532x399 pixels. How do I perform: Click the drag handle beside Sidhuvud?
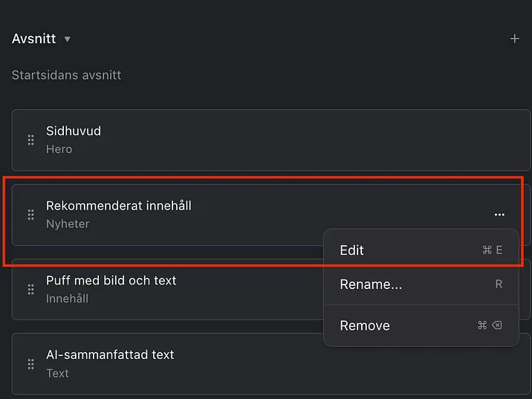pos(31,140)
